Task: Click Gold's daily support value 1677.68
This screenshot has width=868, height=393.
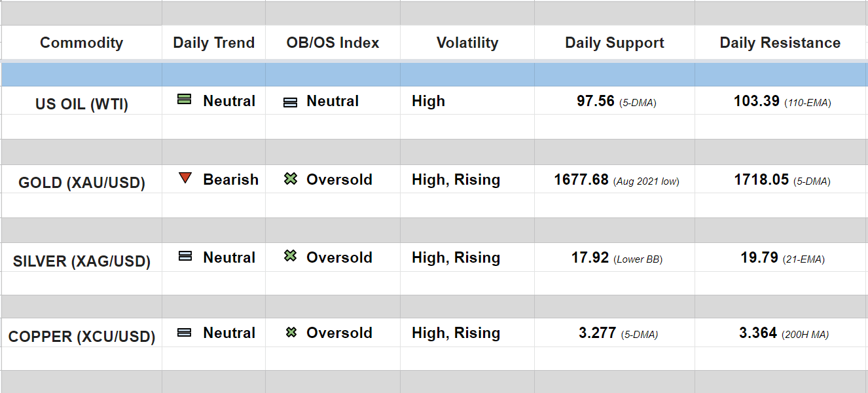Action: [581, 179]
